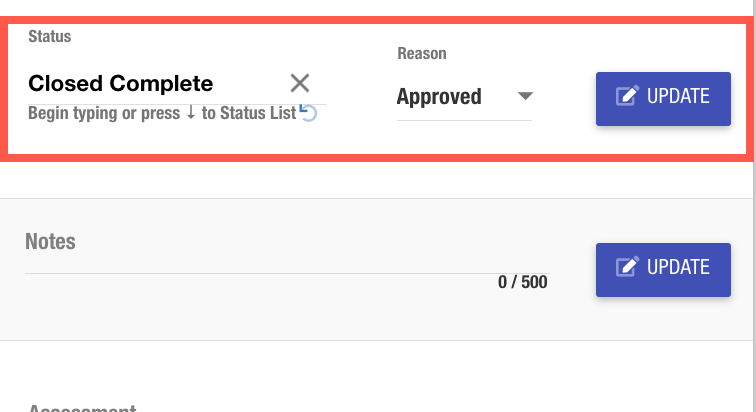Click the word Closed in Status field
The height and width of the screenshot is (412, 756).
pyautogui.click(x=65, y=83)
